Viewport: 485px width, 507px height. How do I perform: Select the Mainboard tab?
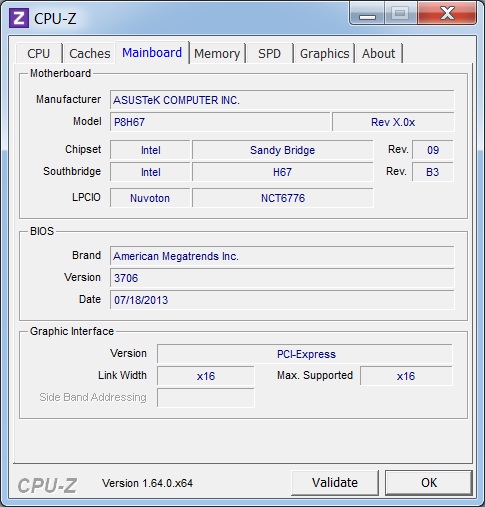click(152, 53)
